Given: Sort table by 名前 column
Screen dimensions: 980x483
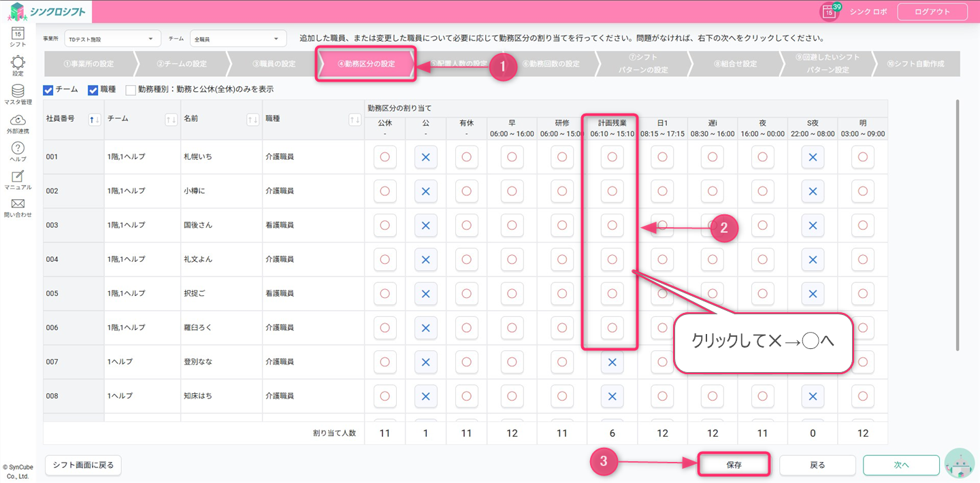Looking at the screenshot, I should coord(252,120).
